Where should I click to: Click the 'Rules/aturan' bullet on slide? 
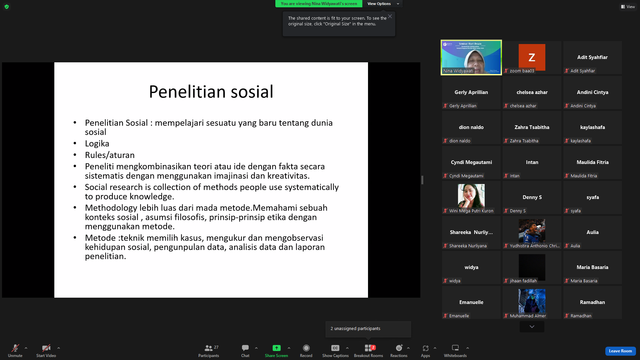(x=110, y=155)
